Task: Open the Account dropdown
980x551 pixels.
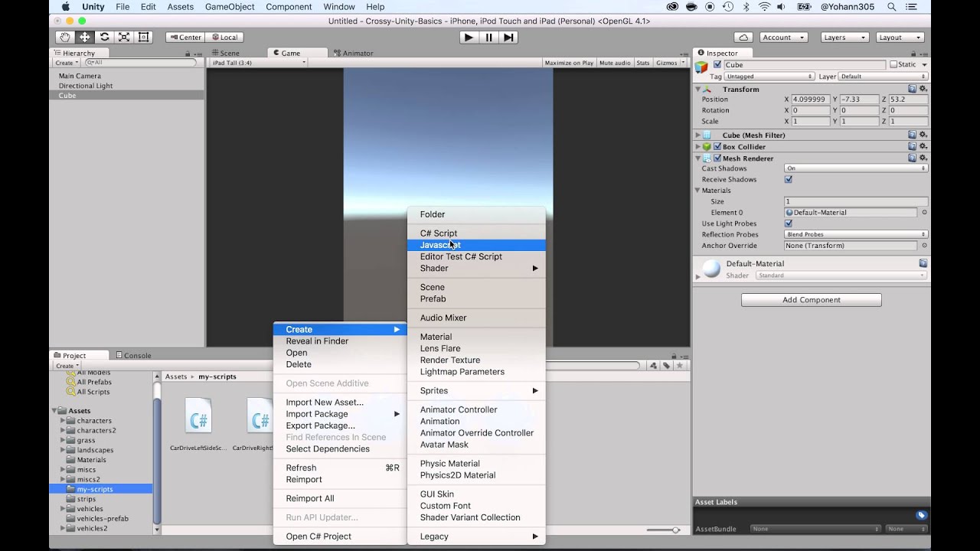Action: click(x=783, y=37)
